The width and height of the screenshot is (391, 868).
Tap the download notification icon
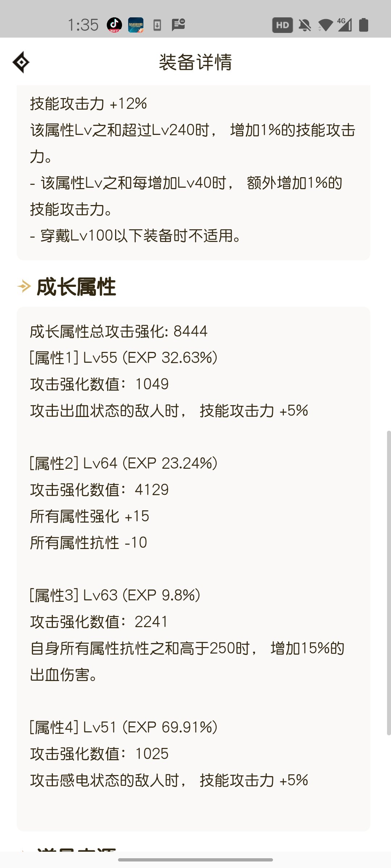click(157, 25)
